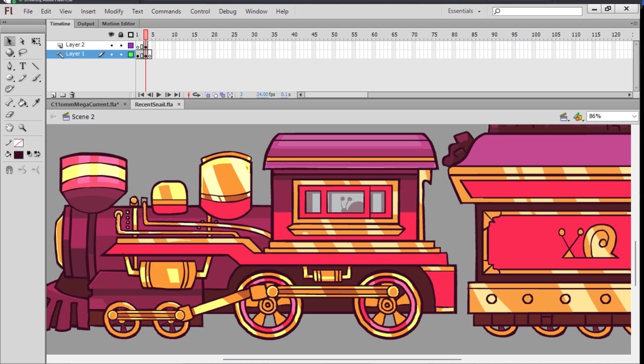
Task: Open the Essentials workspace dropdown
Action: [x=464, y=11]
